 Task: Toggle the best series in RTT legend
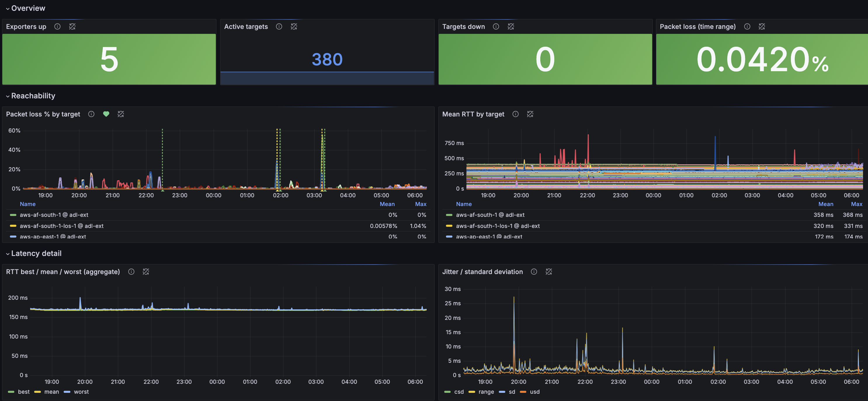click(x=24, y=392)
